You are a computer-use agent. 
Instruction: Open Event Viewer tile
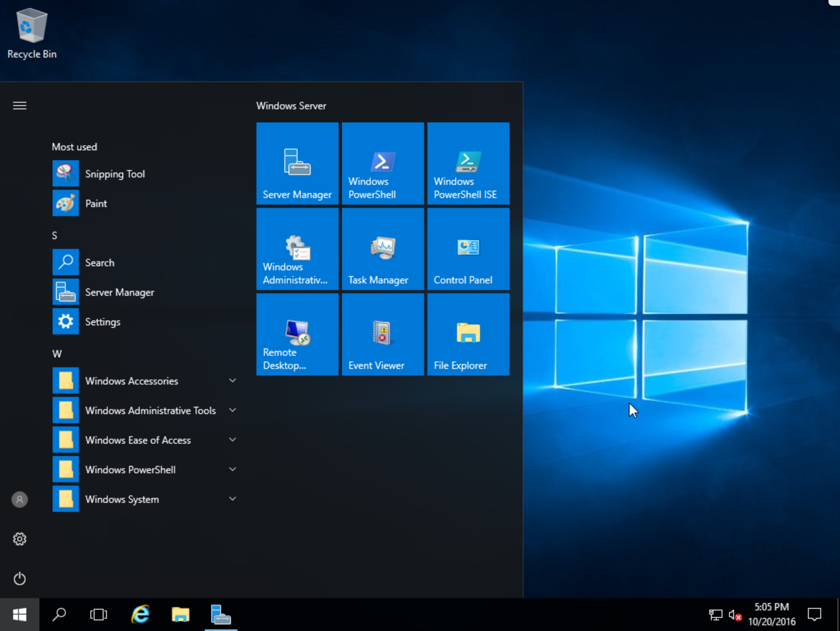[383, 335]
